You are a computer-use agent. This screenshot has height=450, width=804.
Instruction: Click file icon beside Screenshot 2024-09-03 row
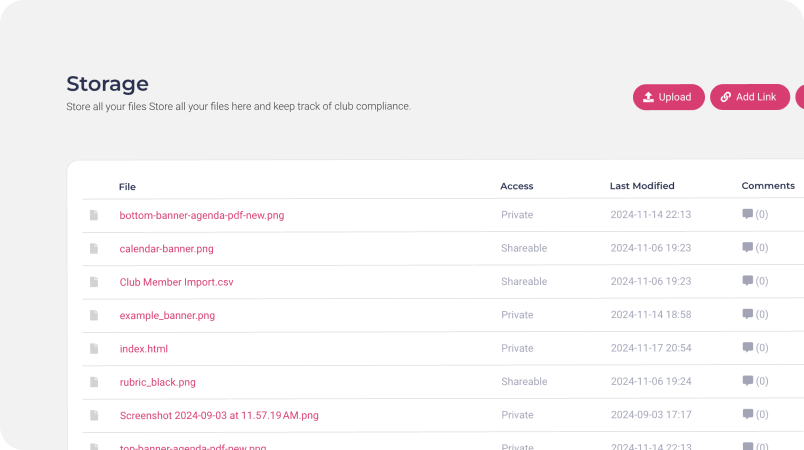[x=94, y=415]
